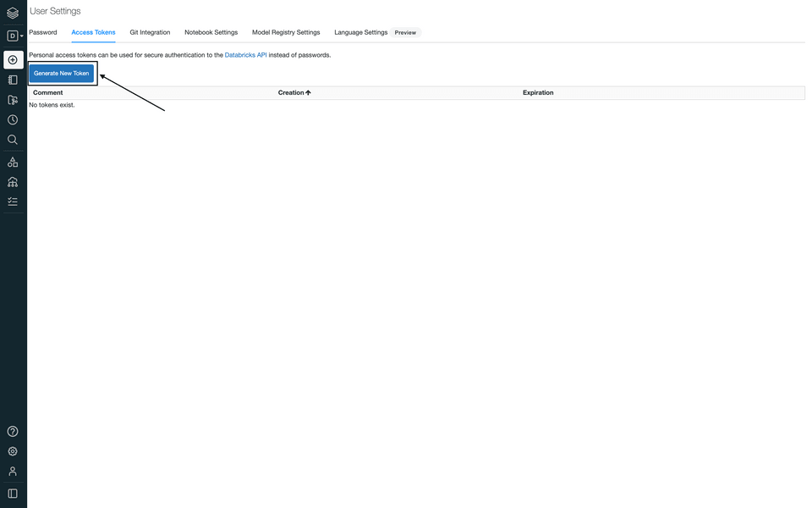Image resolution: width=812 pixels, height=508 pixels.
Task: Open the Repos folder icon
Action: tap(13, 100)
